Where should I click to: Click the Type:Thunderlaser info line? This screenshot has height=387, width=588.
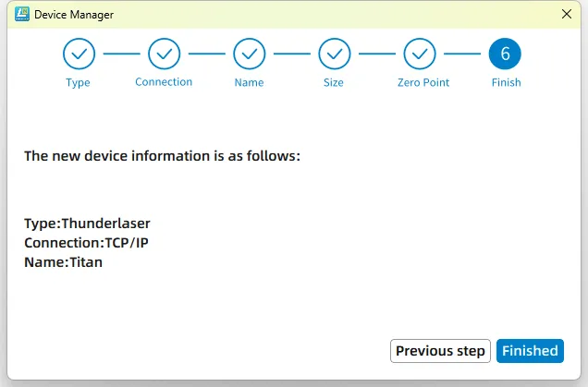point(87,224)
